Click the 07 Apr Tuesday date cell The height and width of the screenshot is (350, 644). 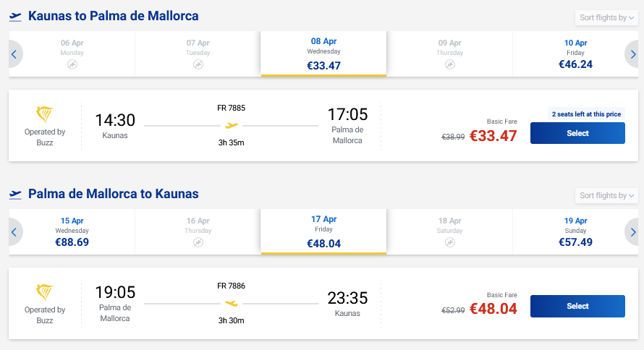(198, 54)
